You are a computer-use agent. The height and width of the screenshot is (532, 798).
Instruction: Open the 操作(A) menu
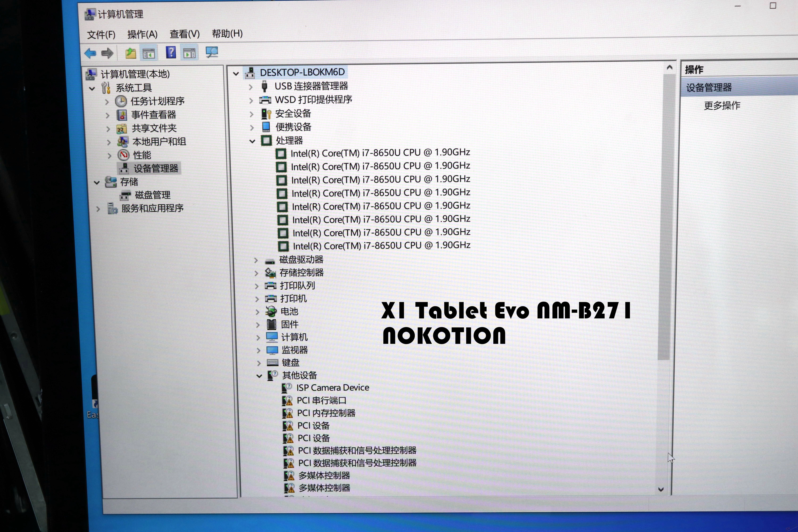[x=142, y=34]
